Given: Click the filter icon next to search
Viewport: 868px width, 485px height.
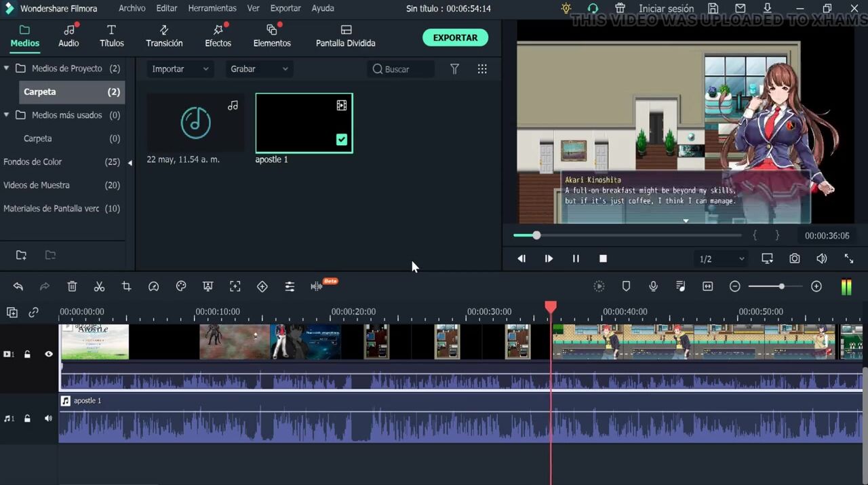Looking at the screenshot, I should 455,69.
